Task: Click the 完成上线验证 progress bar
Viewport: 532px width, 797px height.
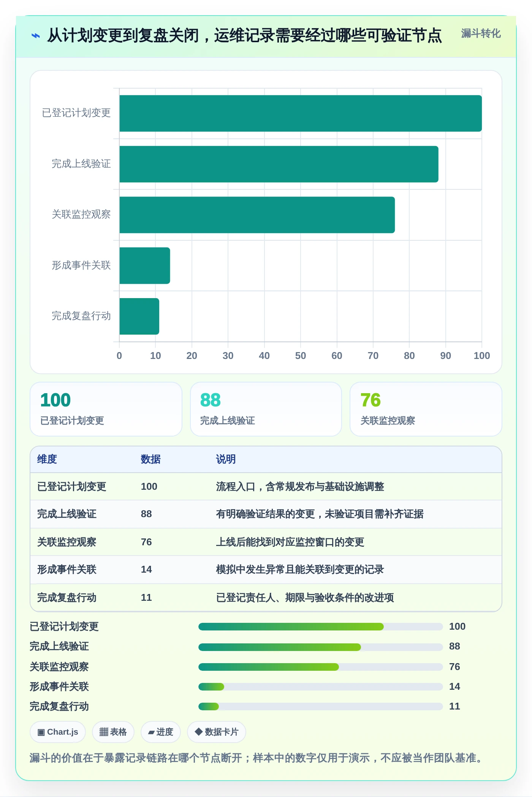Action: 321,647
